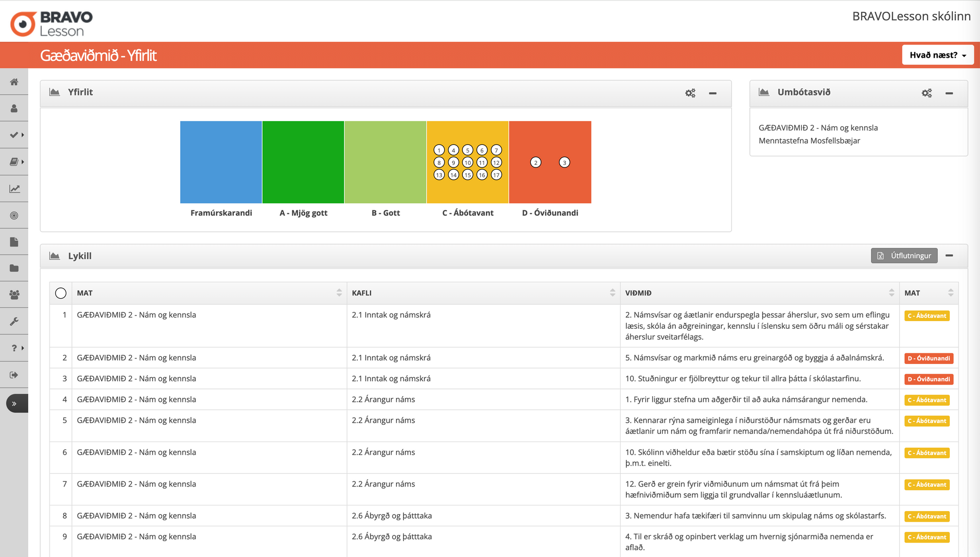Click the wrench tools sidebar icon
The width and height of the screenshot is (980, 557).
tap(14, 322)
